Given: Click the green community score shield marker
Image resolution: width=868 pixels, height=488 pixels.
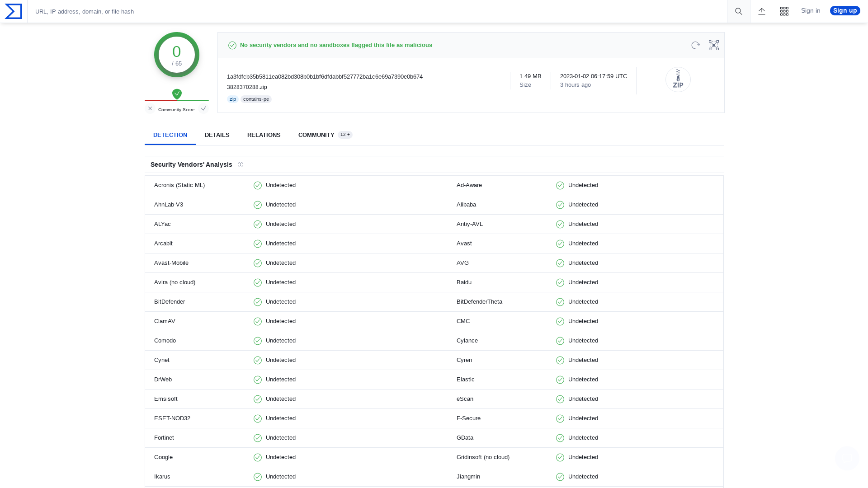Looking at the screenshot, I should point(177,94).
